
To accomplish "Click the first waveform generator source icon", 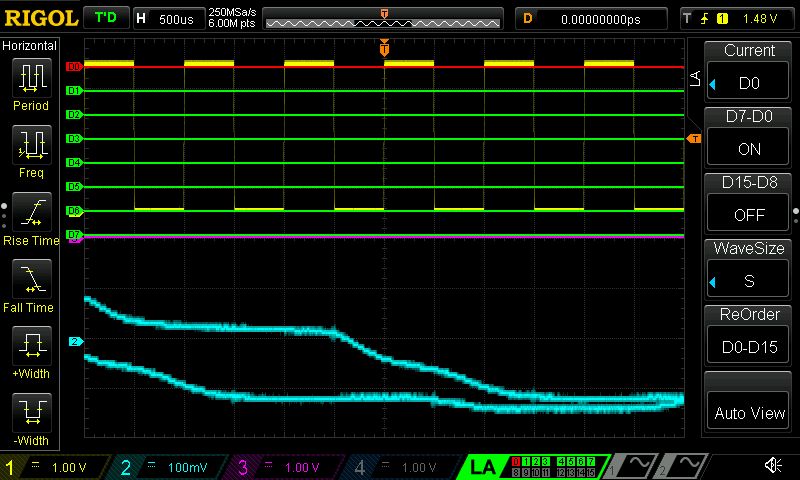I will (632, 465).
